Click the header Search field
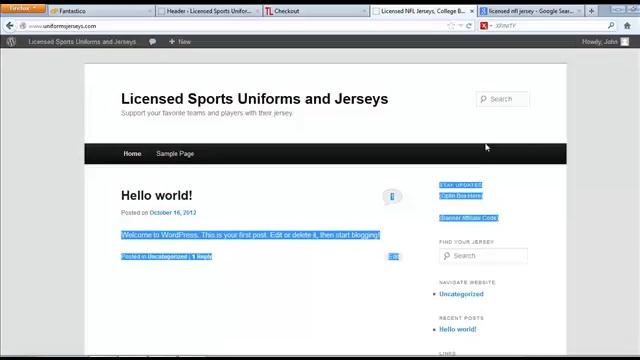 (502, 99)
